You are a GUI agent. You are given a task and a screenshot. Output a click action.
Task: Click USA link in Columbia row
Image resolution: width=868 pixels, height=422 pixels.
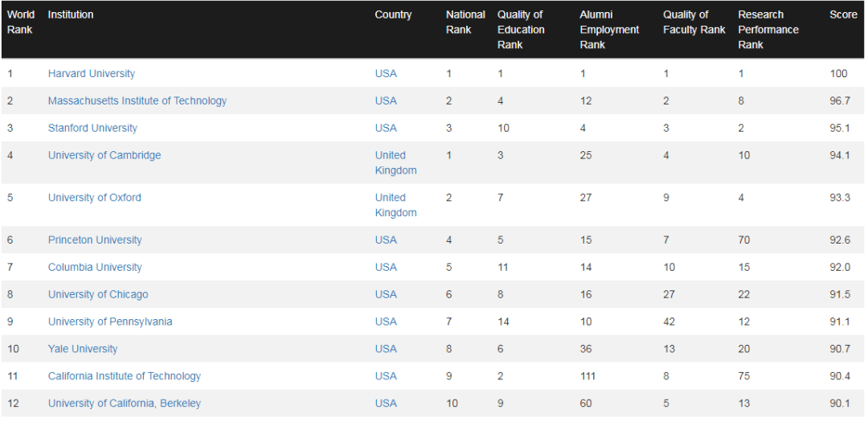pos(386,267)
